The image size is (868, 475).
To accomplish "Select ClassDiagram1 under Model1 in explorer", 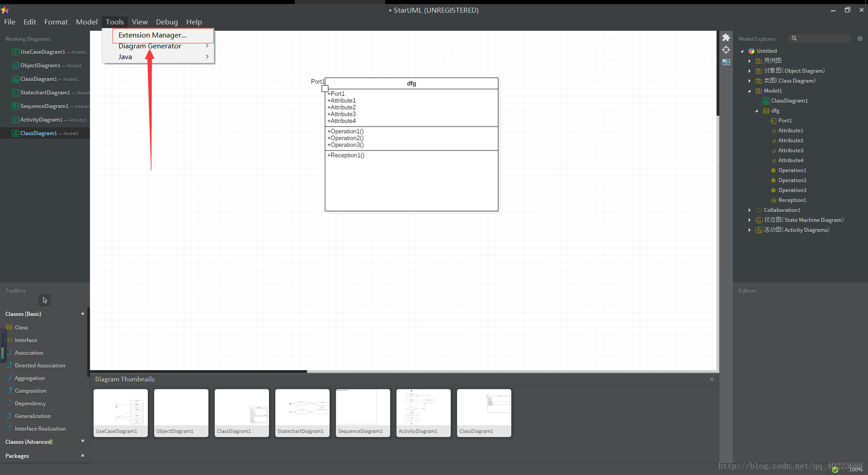I will (789, 101).
